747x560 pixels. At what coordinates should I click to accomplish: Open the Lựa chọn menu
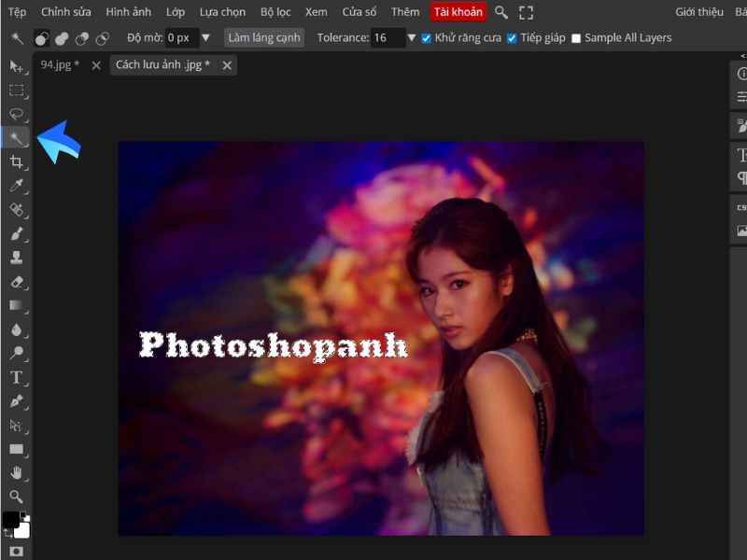[222, 12]
